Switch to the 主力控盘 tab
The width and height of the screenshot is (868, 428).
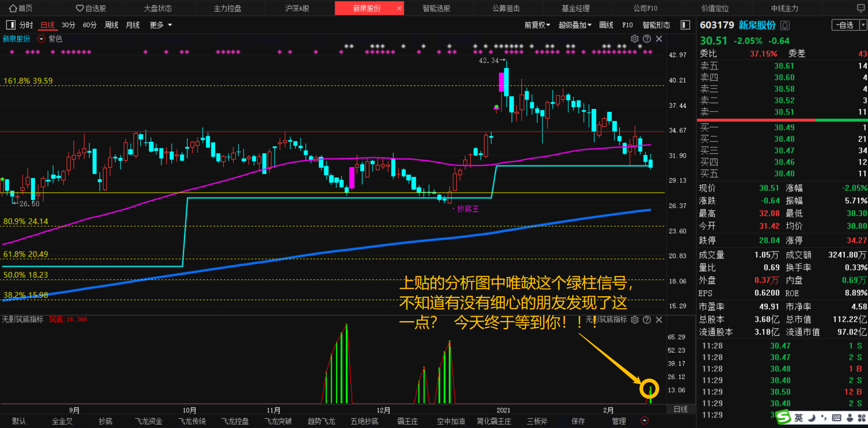(x=227, y=8)
